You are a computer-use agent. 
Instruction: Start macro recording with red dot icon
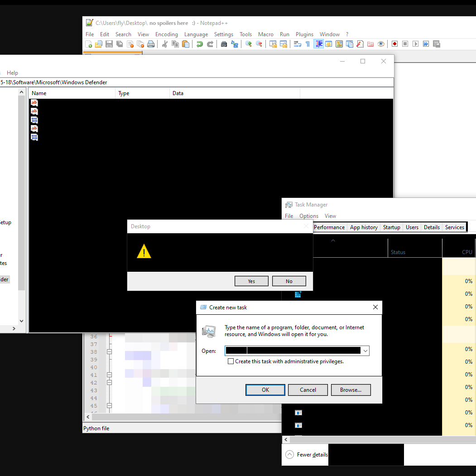coord(394,44)
